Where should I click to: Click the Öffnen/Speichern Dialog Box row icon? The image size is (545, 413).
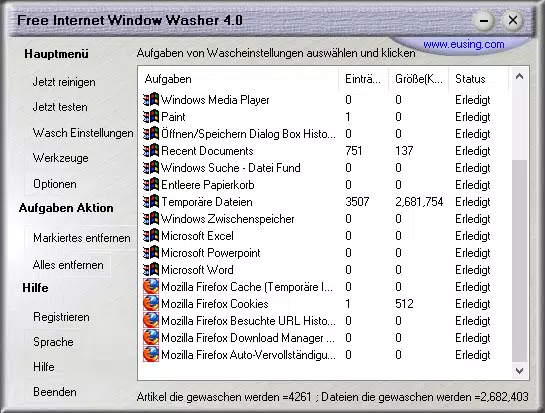(x=151, y=134)
